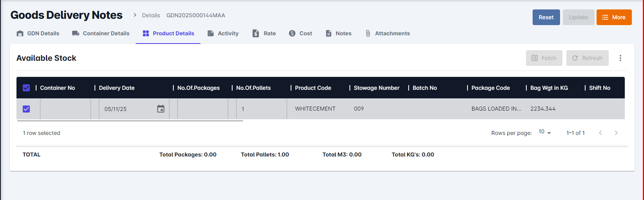Go to next page chevron
Image resolution: width=644 pixels, height=200 pixels.
tap(616, 133)
